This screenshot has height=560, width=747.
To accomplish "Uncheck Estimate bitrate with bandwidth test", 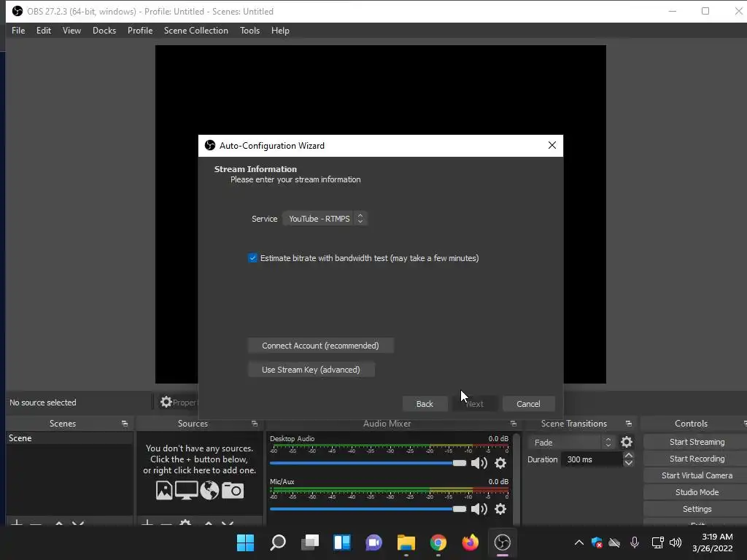I will click(252, 258).
